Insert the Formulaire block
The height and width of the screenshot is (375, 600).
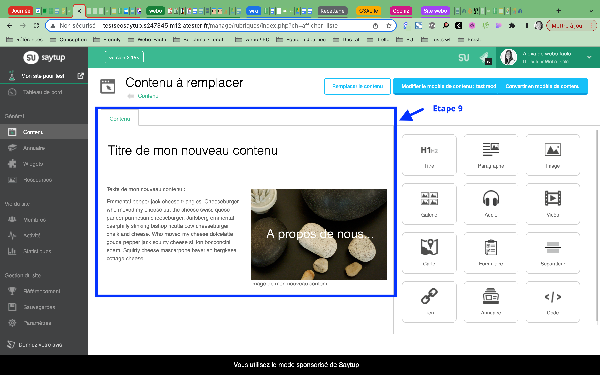pyautogui.click(x=491, y=253)
